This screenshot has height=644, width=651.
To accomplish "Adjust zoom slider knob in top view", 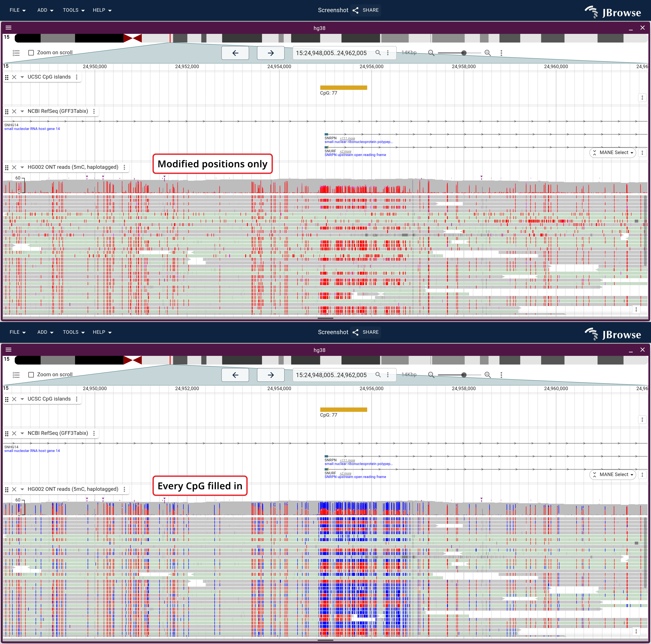I will (464, 53).
